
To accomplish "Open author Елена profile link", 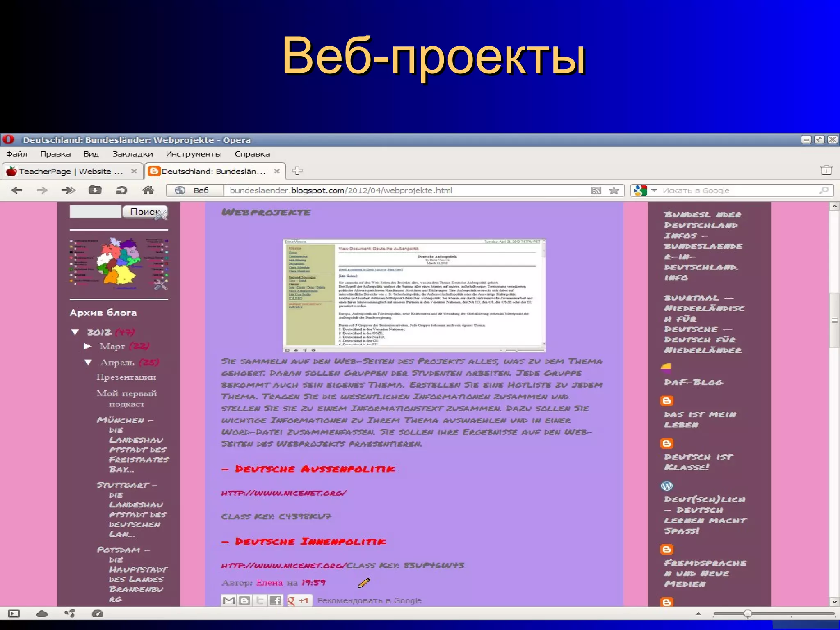I will pyautogui.click(x=269, y=582).
